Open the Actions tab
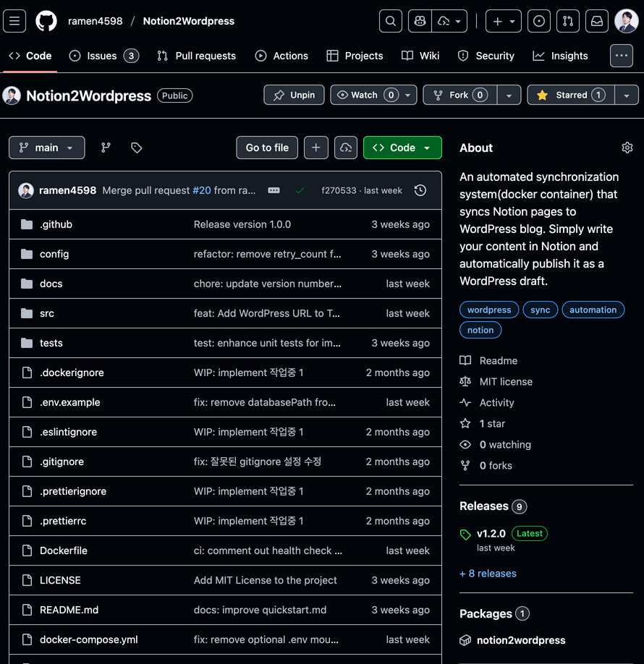 coord(281,56)
